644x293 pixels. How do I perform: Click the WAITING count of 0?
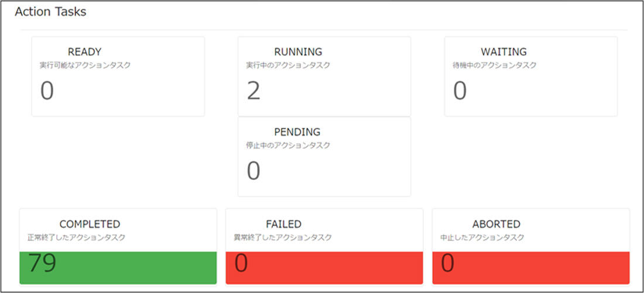coord(460,91)
